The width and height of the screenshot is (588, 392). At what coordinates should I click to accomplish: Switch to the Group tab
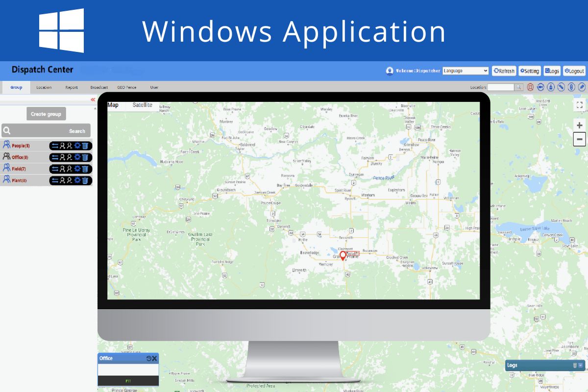point(16,87)
